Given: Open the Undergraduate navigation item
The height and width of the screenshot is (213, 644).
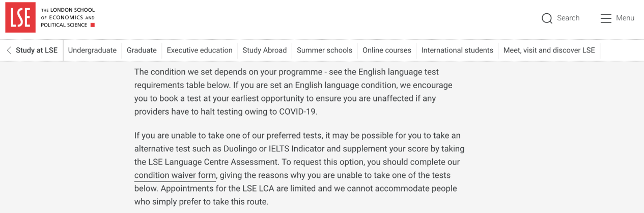Looking at the screenshot, I should (92, 50).
